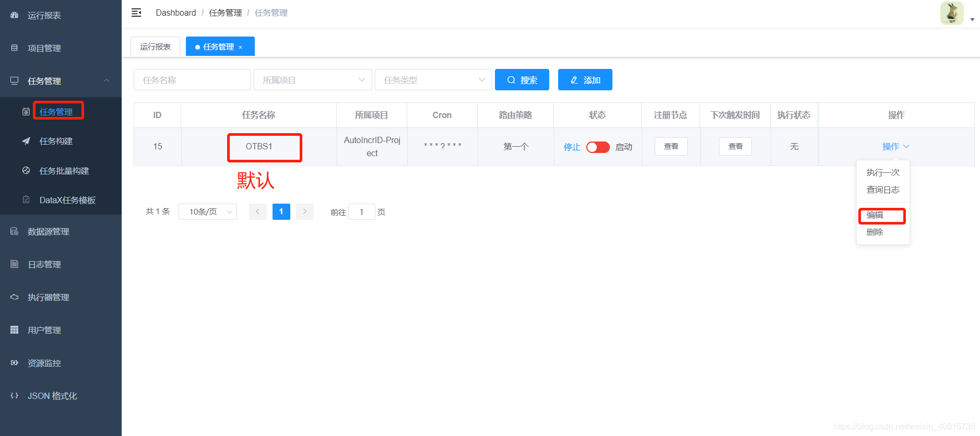The height and width of the screenshot is (436, 980).
Task: Click the 运行报表 dashboard icon in sidebar
Action: click(15, 15)
